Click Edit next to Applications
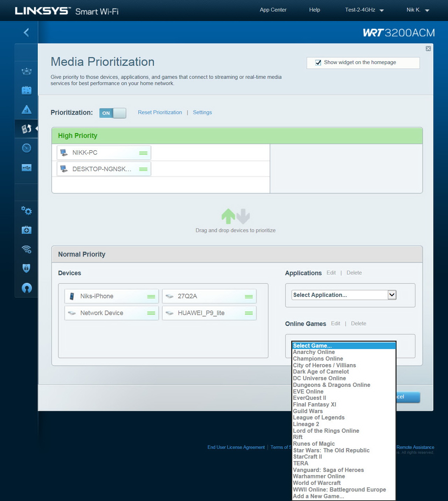This screenshot has width=448, height=501. [x=331, y=273]
